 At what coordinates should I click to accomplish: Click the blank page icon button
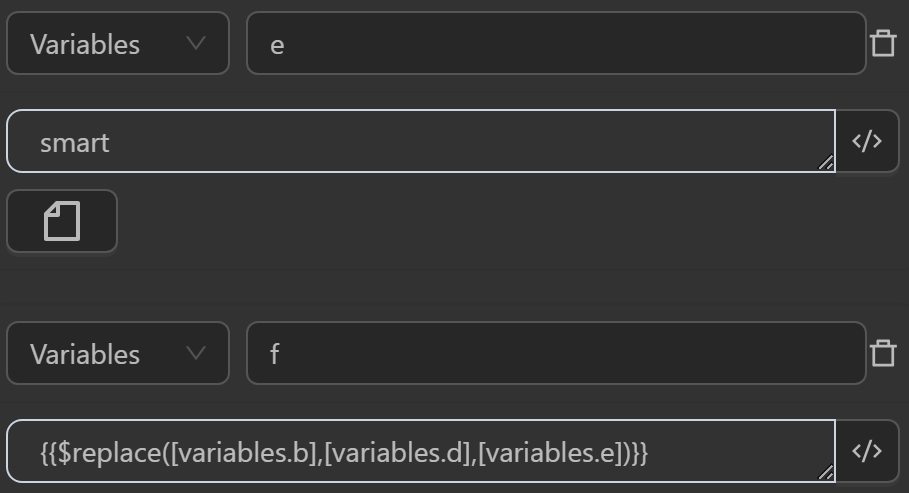(62, 221)
